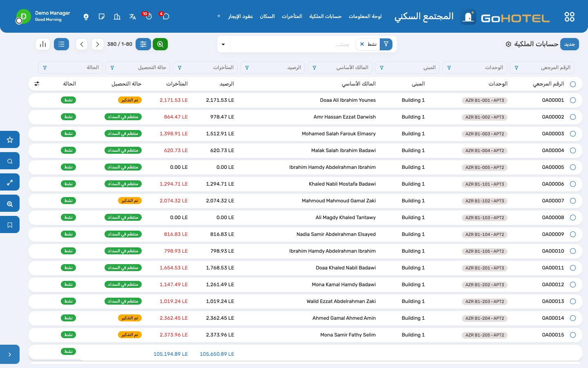Select the row checkbox for OA00011
588x368 pixels.
573,268
